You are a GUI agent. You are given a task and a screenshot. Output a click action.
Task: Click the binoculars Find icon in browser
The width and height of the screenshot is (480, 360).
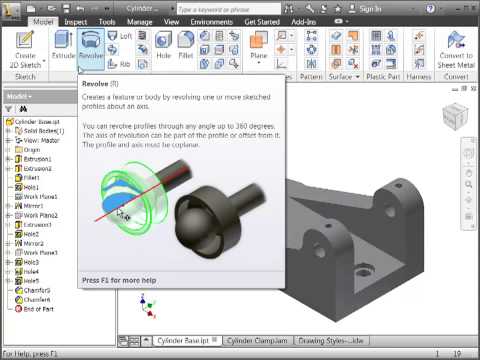[23, 109]
